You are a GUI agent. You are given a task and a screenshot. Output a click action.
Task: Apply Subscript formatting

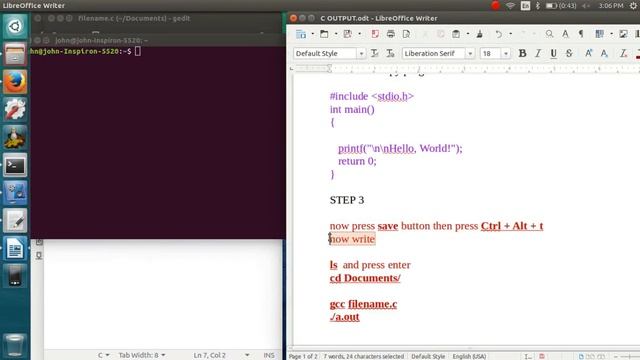click(x=604, y=53)
